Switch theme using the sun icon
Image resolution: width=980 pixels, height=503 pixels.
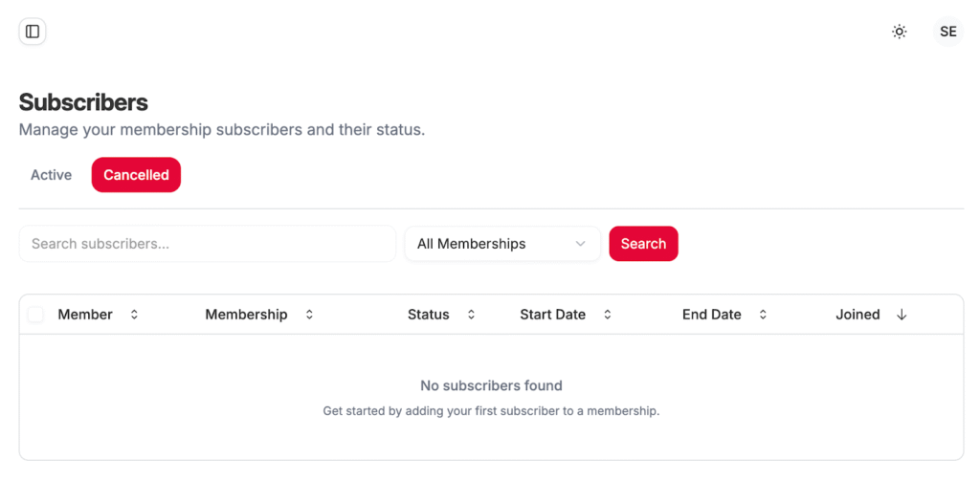tap(899, 32)
